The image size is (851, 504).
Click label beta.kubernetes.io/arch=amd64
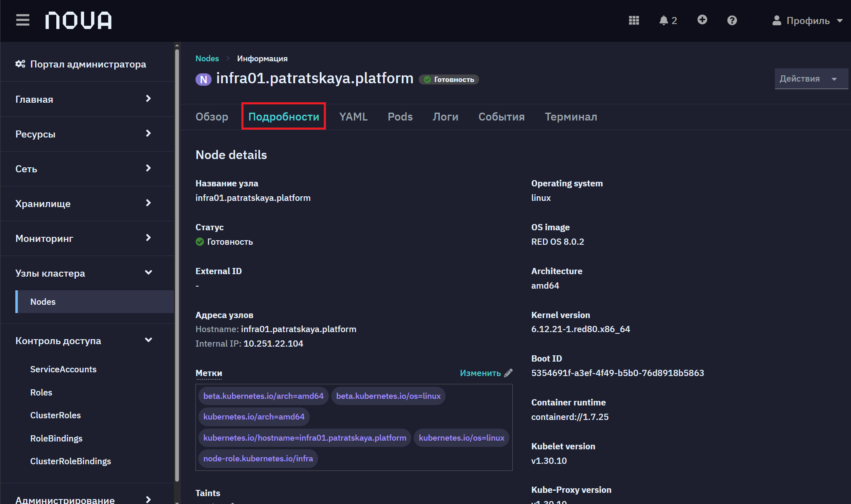coord(263,396)
